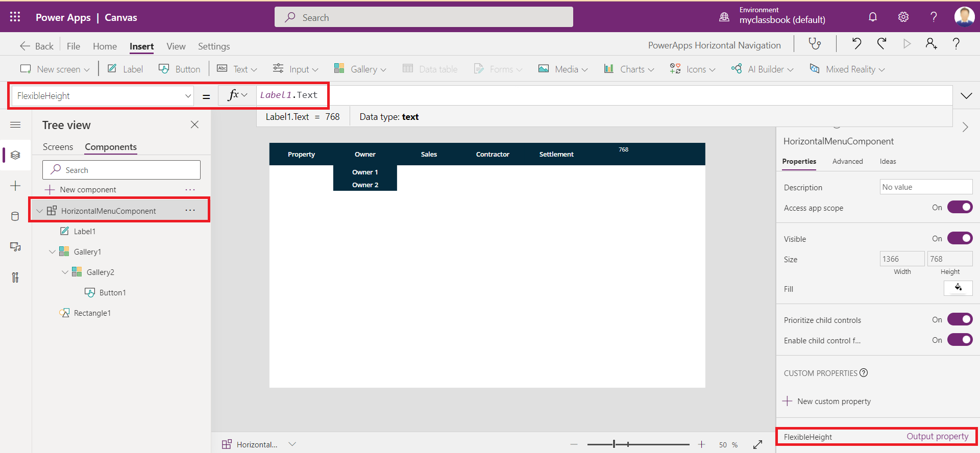Image resolution: width=980 pixels, height=453 pixels.
Task: Add a New custom property
Action: pyautogui.click(x=827, y=401)
